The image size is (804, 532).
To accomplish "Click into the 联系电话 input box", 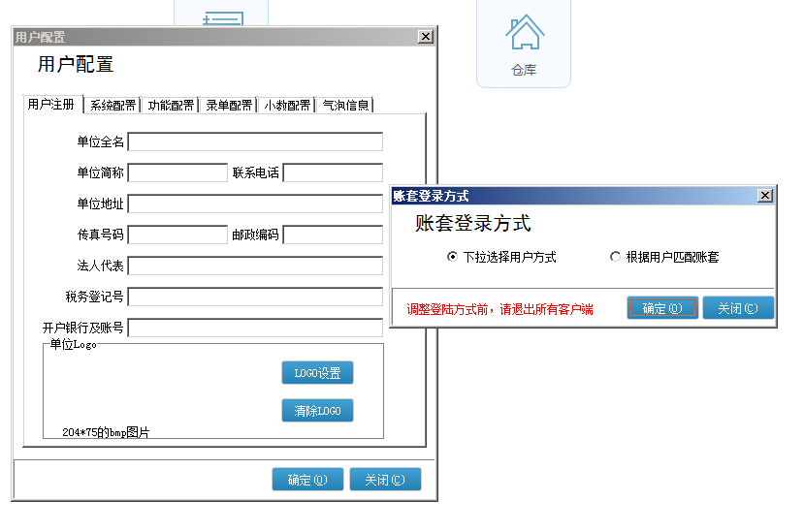I will tap(333, 172).
